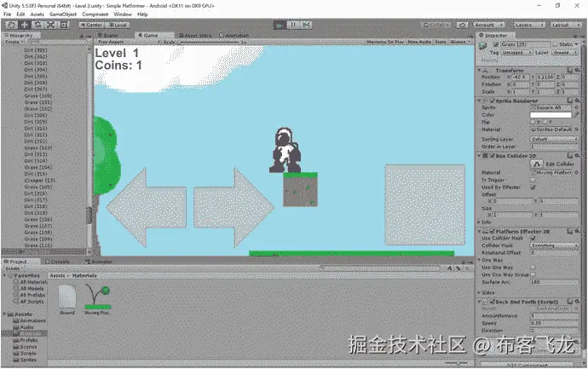The image size is (588, 369).
Task: Toggle the GameObject active checkbox
Action: 496,44
